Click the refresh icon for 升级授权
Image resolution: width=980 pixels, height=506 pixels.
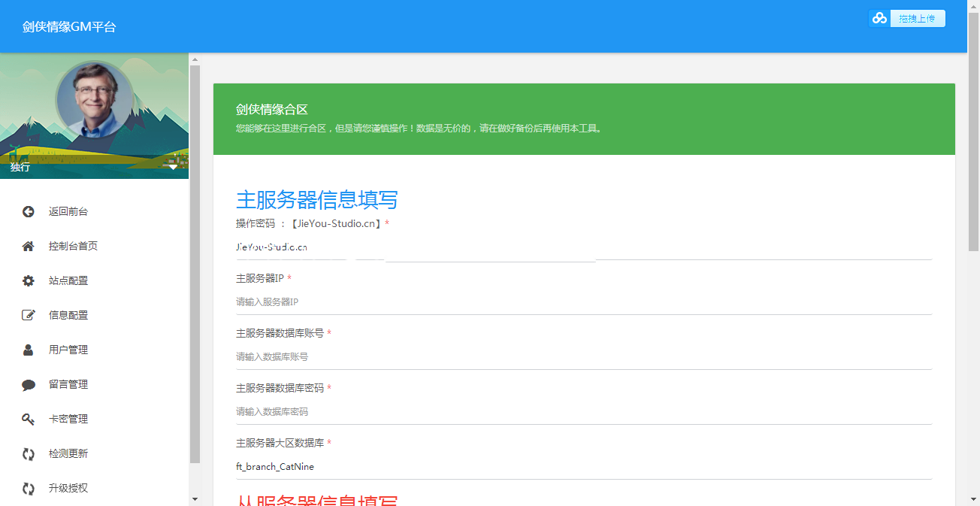pos(29,489)
